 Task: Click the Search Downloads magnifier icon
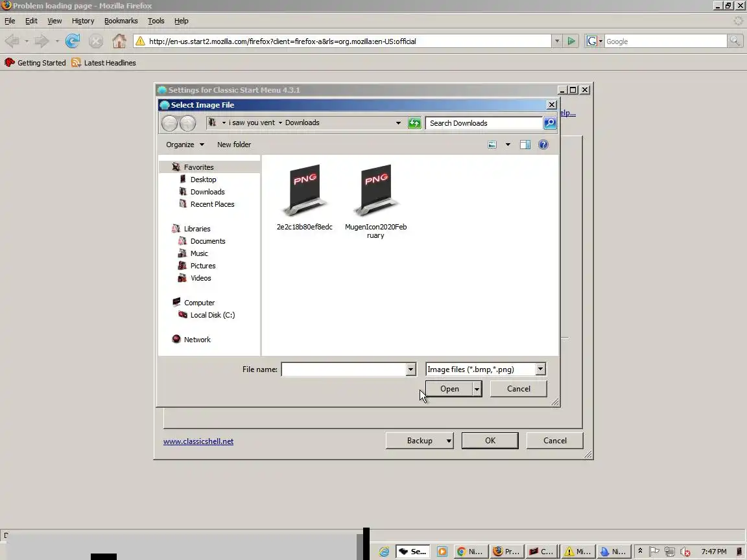coord(550,123)
